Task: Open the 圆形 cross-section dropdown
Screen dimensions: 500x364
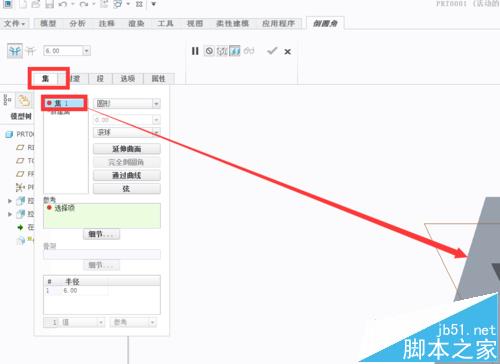Action: pyautogui.click(x=127, y=103)
